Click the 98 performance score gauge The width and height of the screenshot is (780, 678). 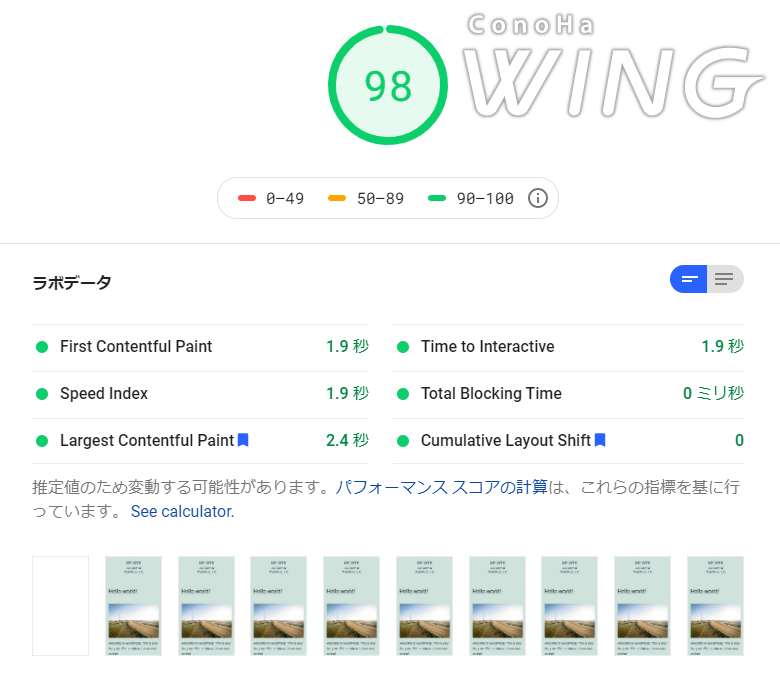pyautogui.click(x=388, y=86)
